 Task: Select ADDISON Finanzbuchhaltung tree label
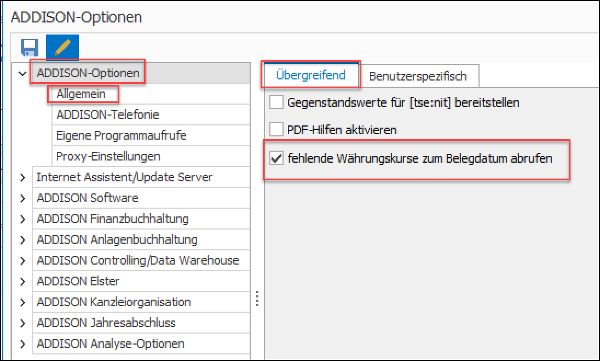pyautogui.click(x=112, y=219)
